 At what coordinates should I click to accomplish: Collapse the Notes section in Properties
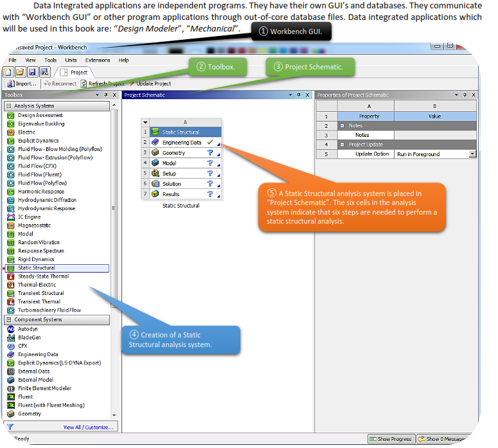(x=343, y=125)
